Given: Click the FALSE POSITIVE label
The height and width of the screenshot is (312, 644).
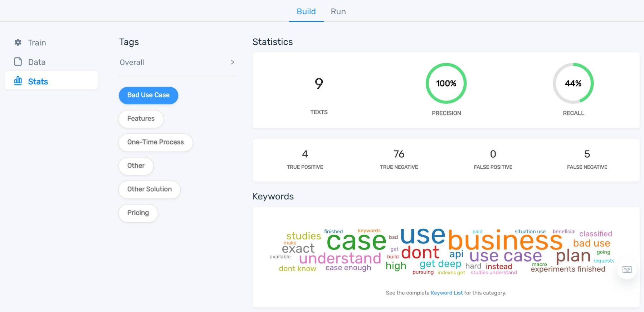Looking at the screenshot, I should [x=493, y=167].
